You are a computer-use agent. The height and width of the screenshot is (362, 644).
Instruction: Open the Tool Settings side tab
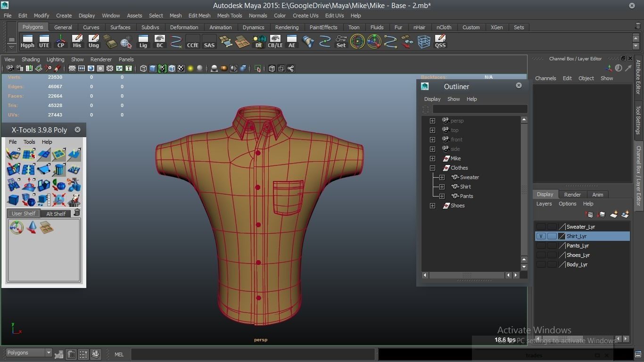tap(638, 120)
